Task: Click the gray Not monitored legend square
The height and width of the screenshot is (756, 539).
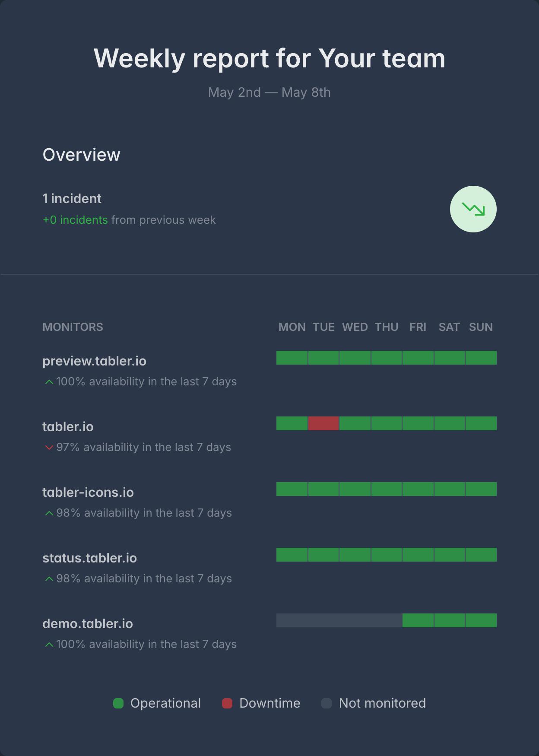Action: [327, 703]
